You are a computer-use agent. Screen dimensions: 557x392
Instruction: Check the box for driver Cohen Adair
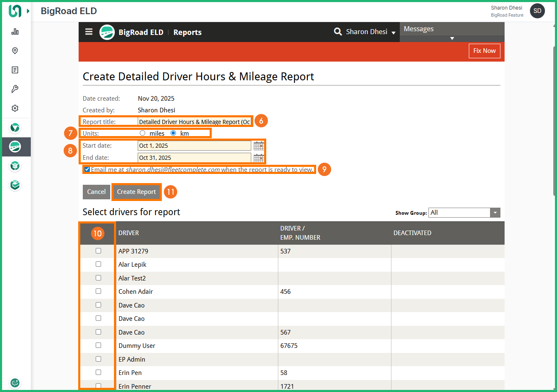tap(99, 291)
